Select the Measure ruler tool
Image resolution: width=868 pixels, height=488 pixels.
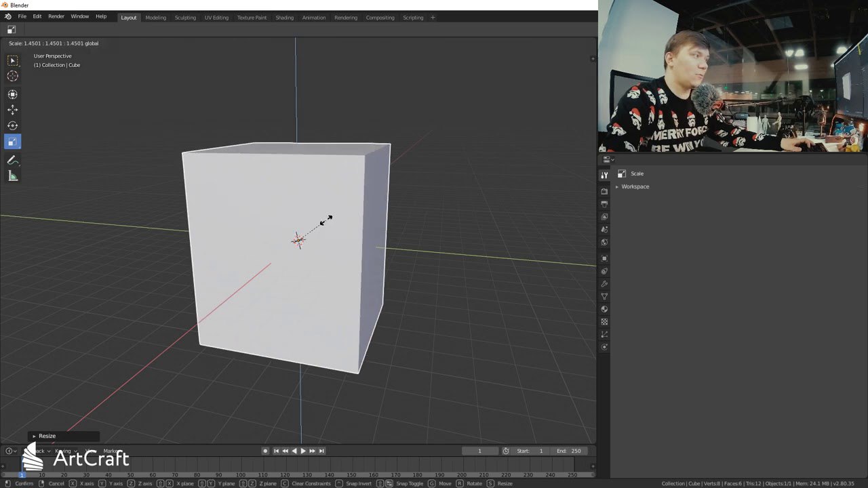coord(12,176)
